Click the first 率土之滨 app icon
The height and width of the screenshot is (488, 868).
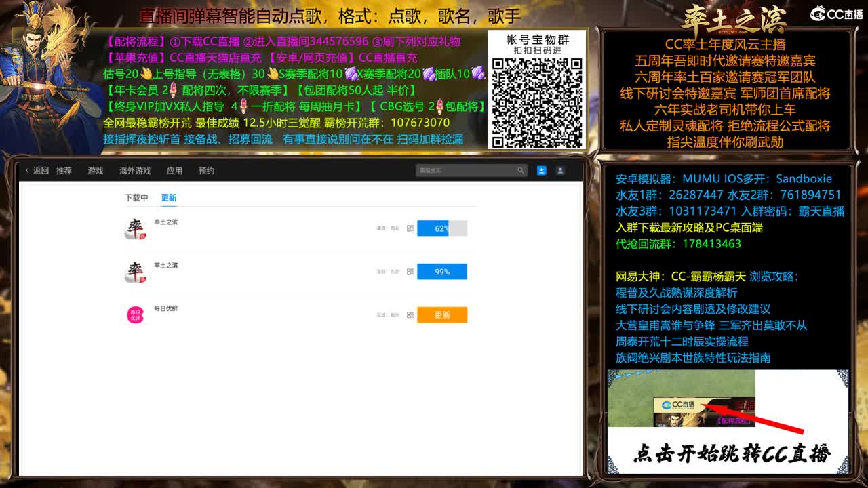pos(135,228)
